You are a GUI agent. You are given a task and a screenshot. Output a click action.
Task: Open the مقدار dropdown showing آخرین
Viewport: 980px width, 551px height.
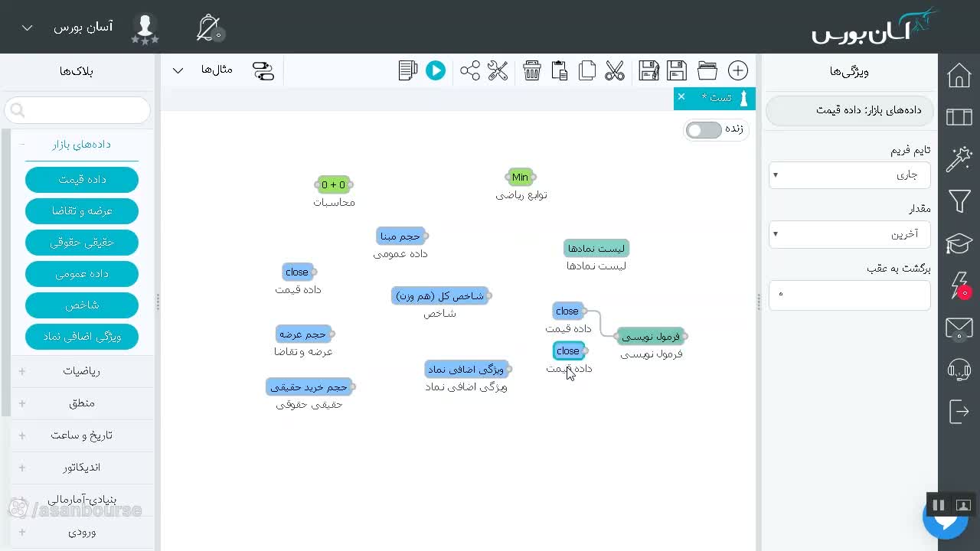pyautogui.click(x=850, y=234)
